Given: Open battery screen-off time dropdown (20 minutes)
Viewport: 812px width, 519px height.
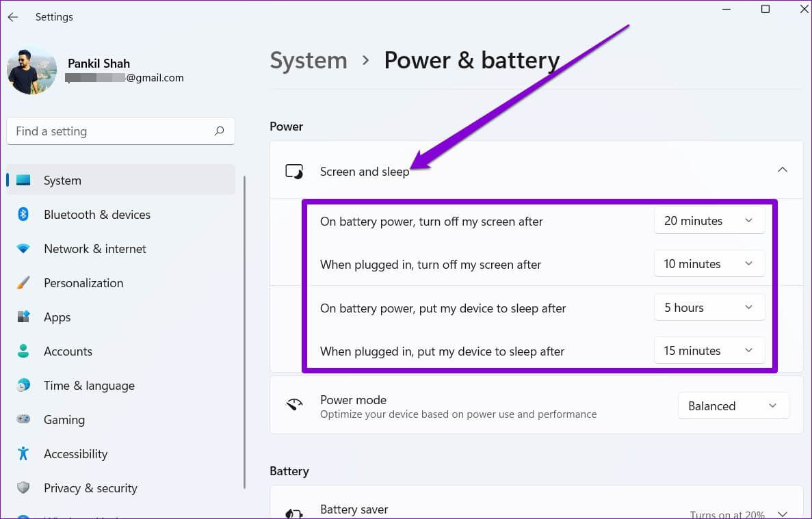Looking at the screenshot, I should pos(709,221).
